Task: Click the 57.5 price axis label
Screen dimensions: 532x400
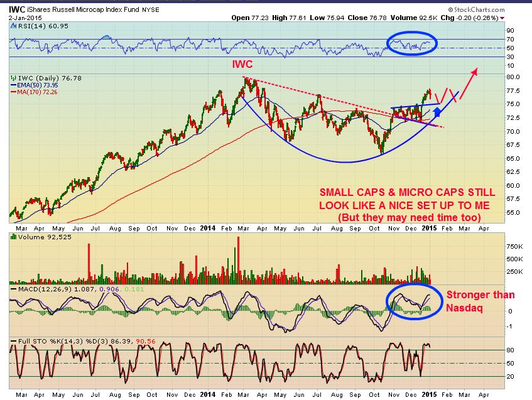Action: [513, 198]
